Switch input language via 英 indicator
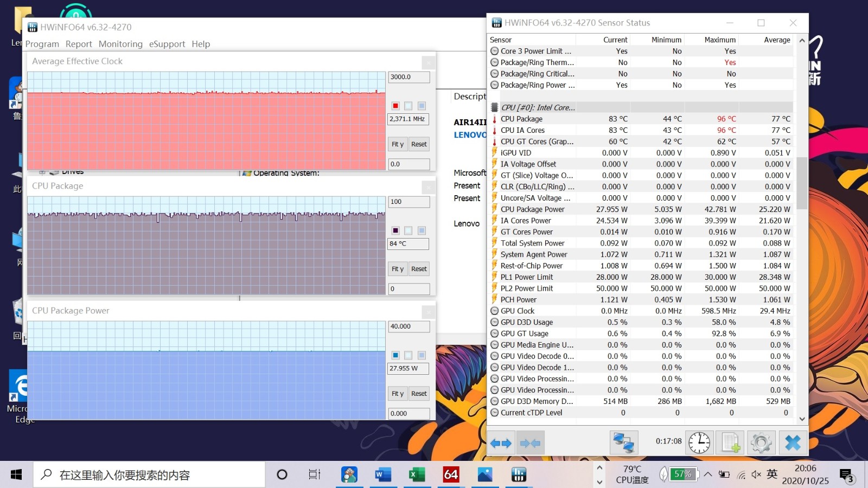The width and height of the screenshot is (868, 488). tap(772, 474)
